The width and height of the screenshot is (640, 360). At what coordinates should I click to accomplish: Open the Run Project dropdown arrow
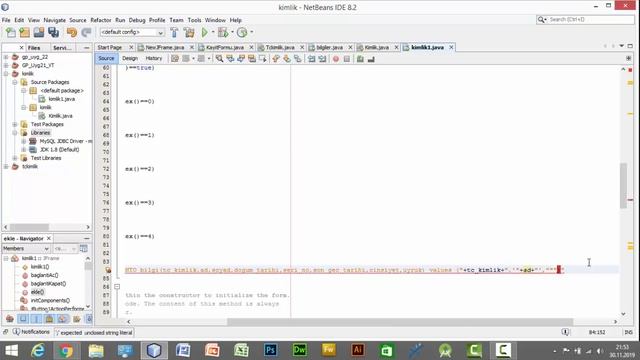(213, 32)
